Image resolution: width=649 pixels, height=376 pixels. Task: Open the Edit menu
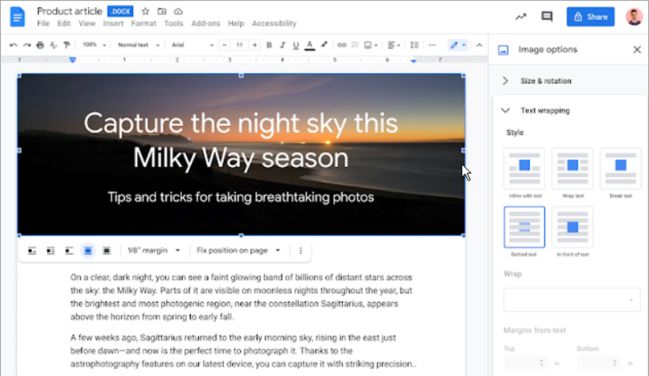click(64, 24)
